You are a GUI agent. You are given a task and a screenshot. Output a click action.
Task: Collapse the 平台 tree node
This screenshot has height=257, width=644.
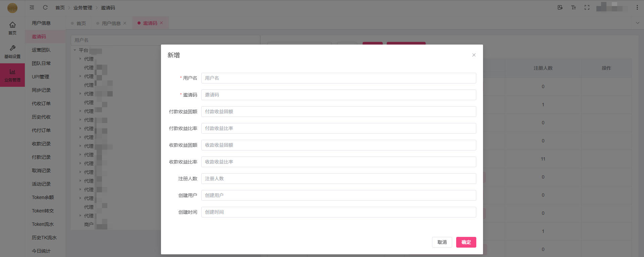pos(75,50)
